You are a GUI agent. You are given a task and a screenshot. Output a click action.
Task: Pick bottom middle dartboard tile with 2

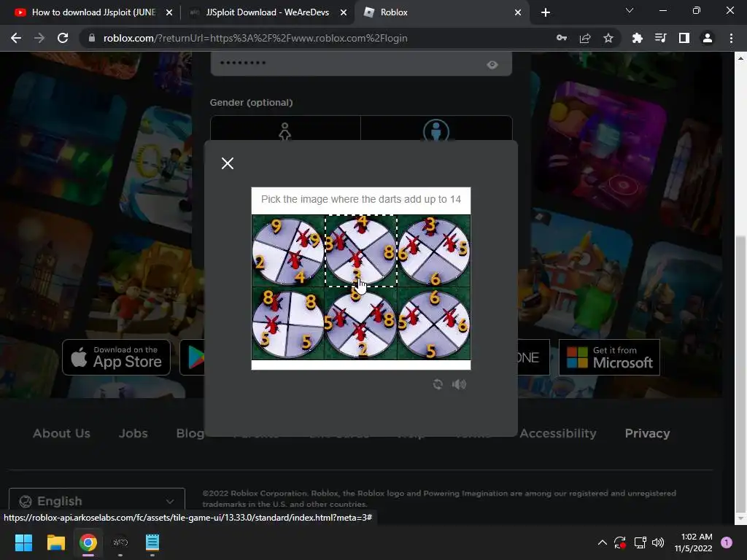tap(360, 323)
